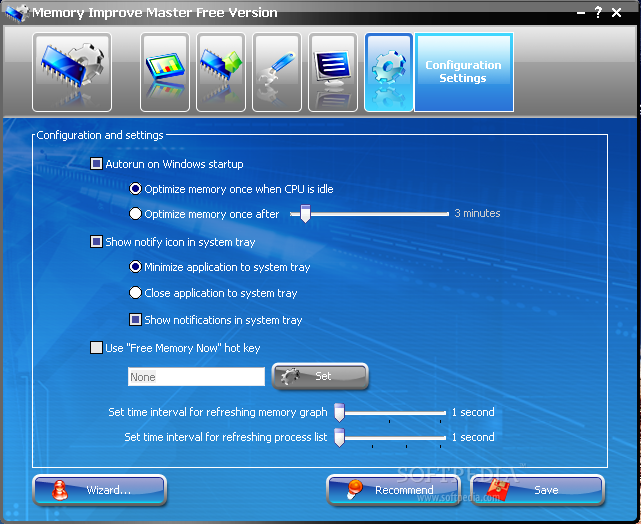641x524 pixels.
Task: Select Minimize application to system tray
Action: point(135,267)
